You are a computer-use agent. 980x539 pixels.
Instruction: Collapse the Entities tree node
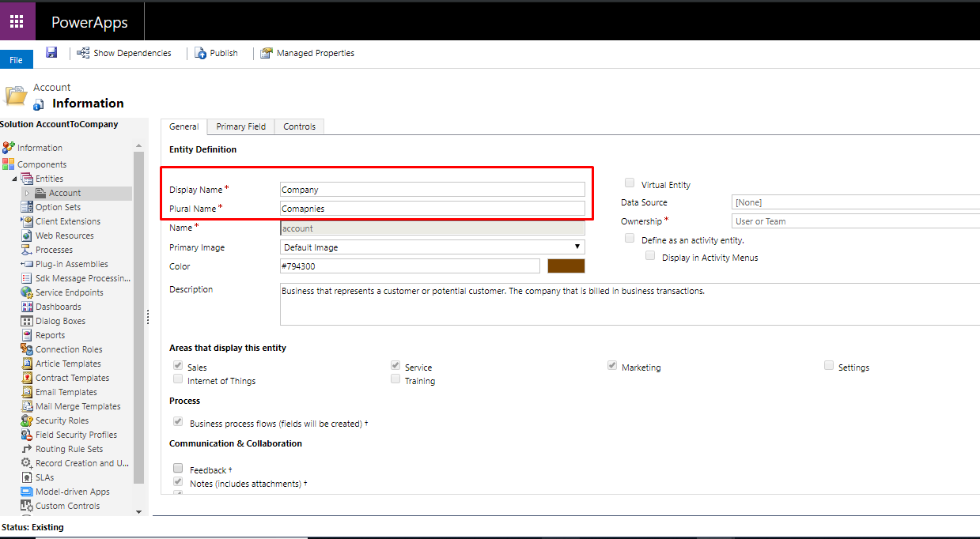(x=15, y=179)
